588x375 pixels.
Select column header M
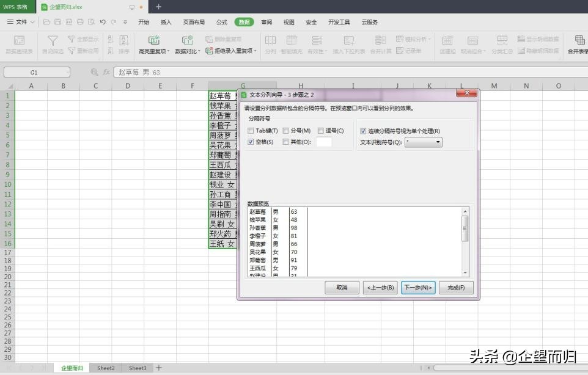[x=494, y=86]
